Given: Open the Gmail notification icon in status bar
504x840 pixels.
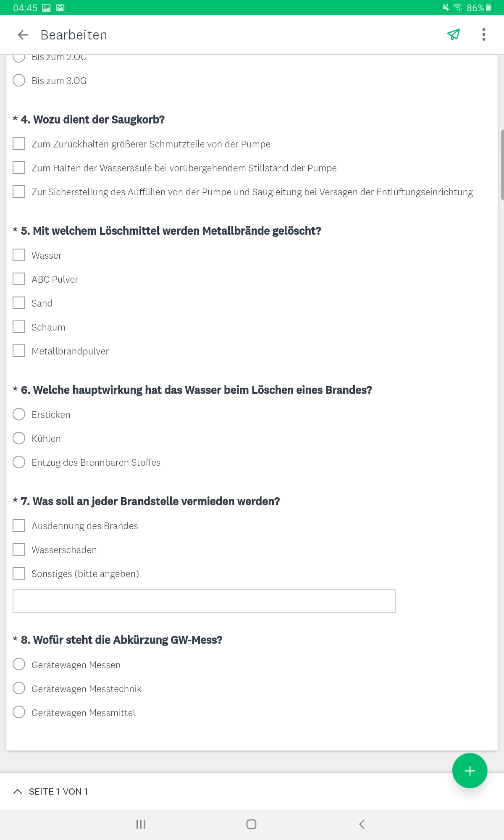Looking at the screenshot, I should click(60, 8).
